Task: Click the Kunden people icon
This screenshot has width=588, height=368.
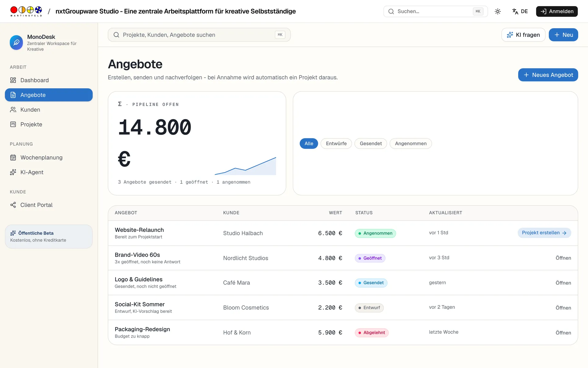Action: tap(13, 109)
